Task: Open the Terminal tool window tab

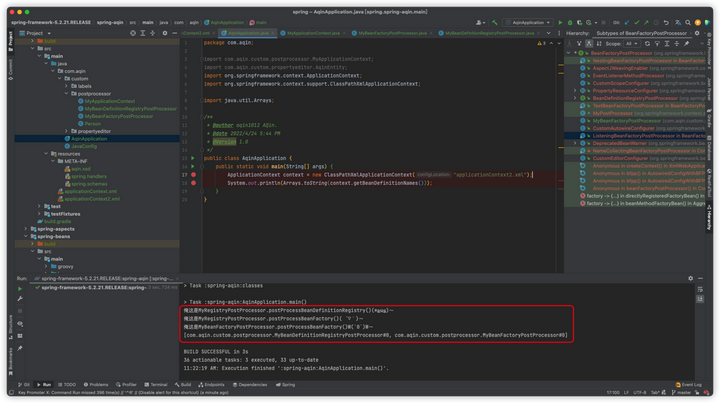Action: click(x=156, y=384)
